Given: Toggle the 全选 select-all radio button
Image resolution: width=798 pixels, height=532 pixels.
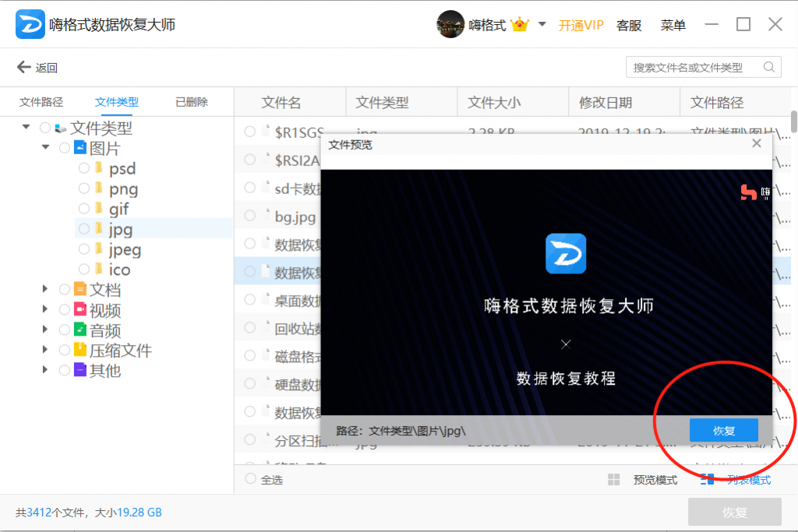Looking at the screenshot, I should (250, 478).
